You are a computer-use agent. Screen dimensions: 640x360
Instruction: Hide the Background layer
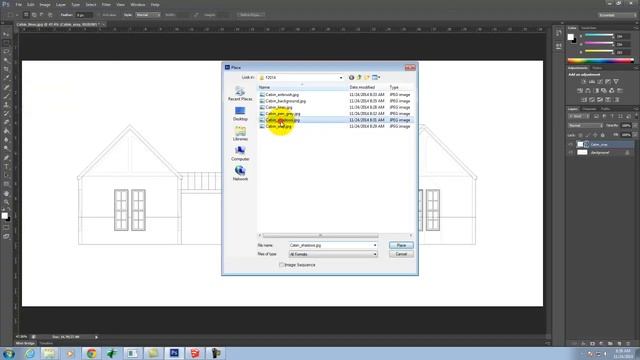tap(571, 153)
